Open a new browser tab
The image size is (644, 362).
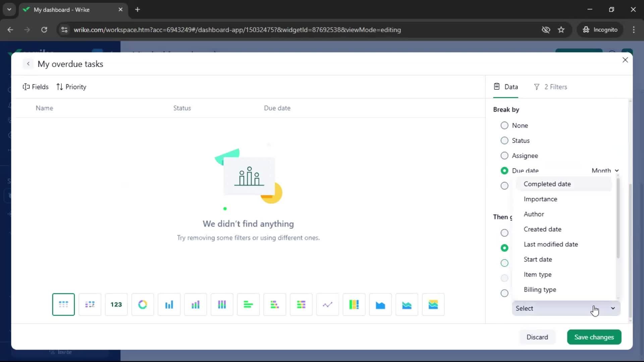point(138,10)
